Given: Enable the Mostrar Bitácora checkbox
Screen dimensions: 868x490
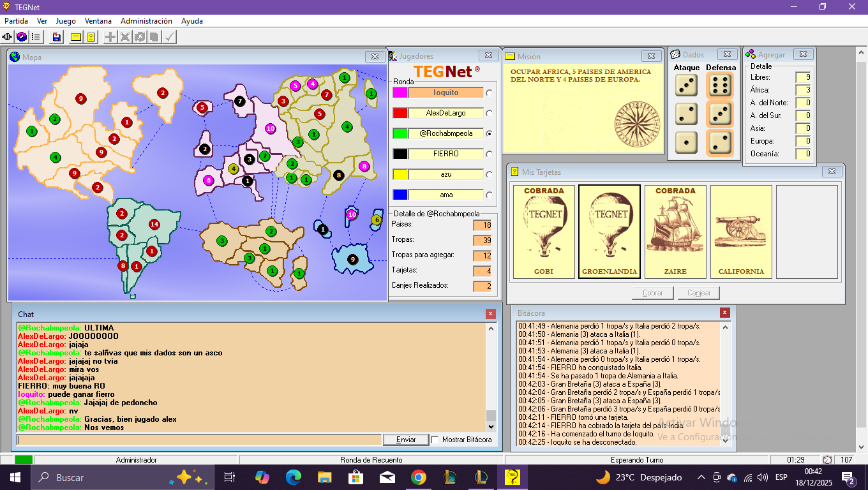Looking at the screenshot, I should coord(435,440).
